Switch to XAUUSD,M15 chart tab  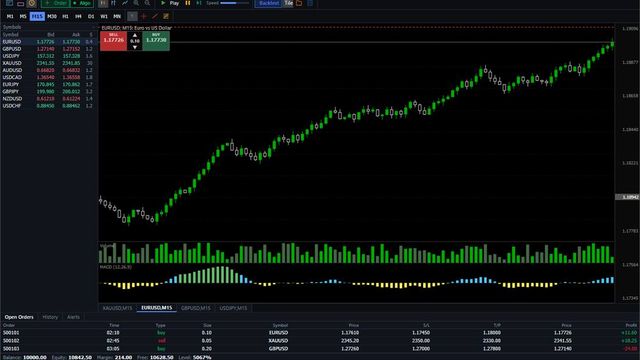[118, 308]
